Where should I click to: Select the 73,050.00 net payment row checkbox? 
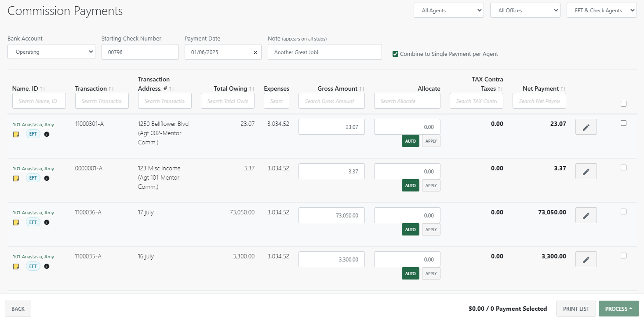click(x=623, y=211)
